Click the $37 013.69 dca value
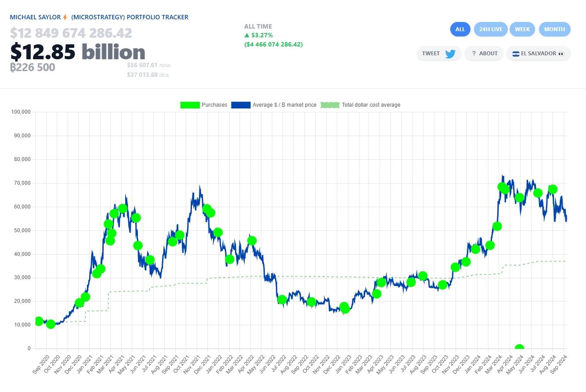The height and width of the screenshot is (392, 586). point(148,75)
